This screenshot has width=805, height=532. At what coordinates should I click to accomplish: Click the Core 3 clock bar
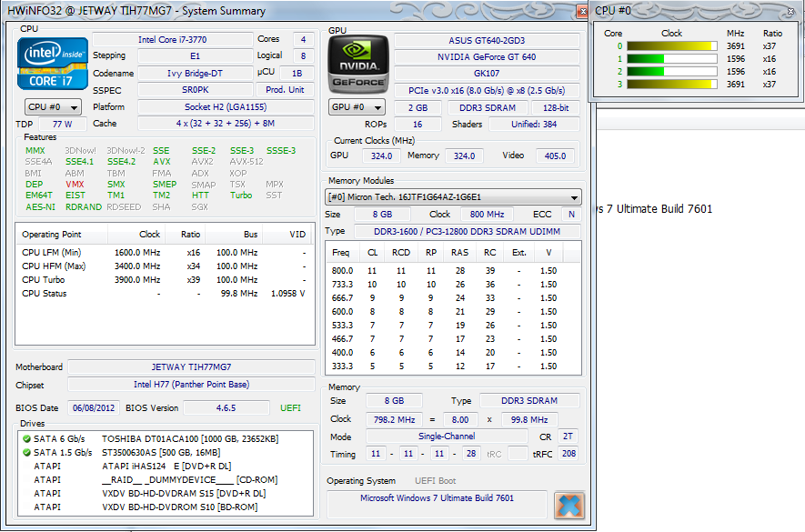tap(672, 85)
